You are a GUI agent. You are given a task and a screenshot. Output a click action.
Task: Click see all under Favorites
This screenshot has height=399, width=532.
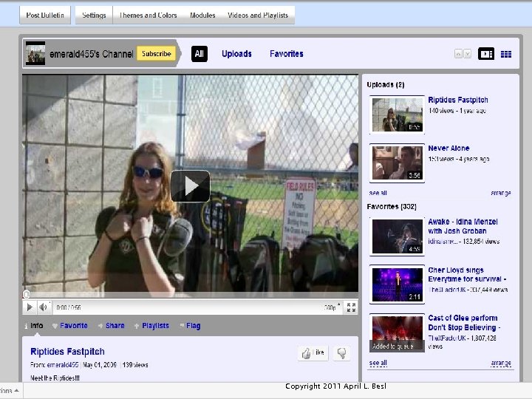(x=378, y=363)
